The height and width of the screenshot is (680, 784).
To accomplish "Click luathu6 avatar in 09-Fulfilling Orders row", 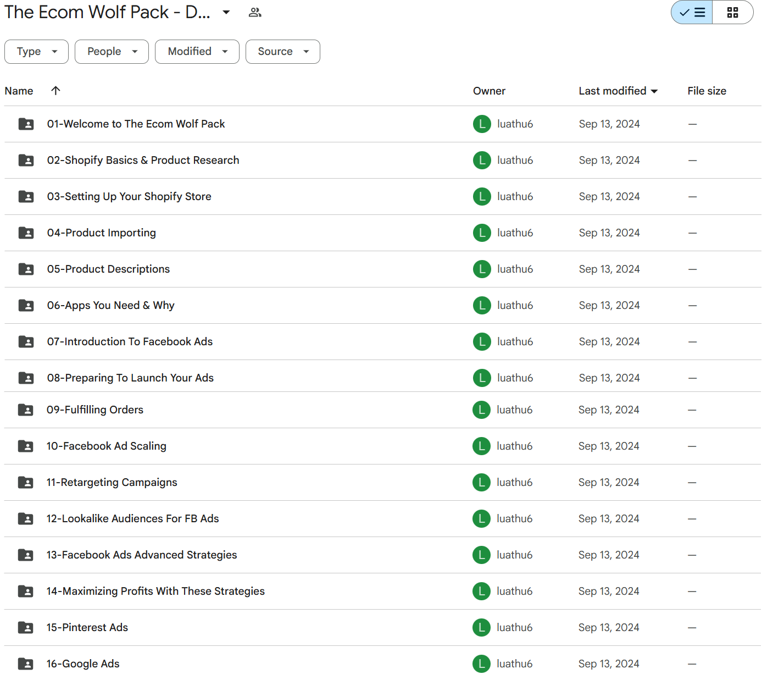I will coord(481,410).
